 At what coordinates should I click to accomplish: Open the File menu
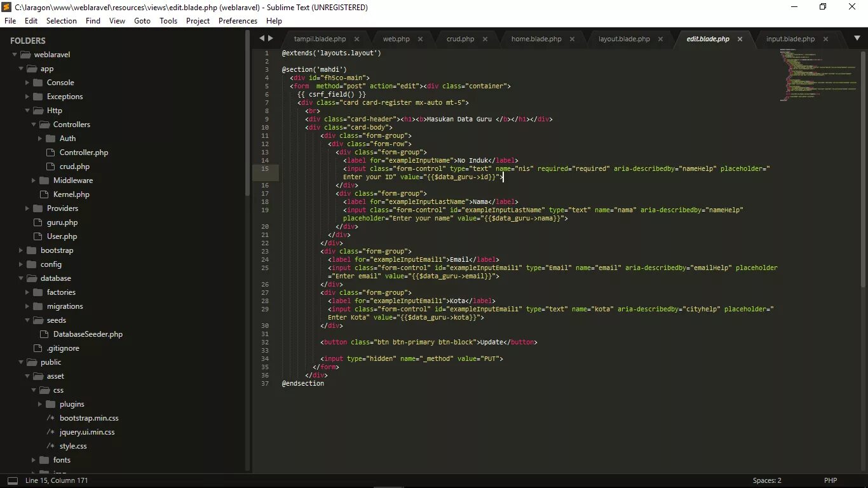(10, 21)
